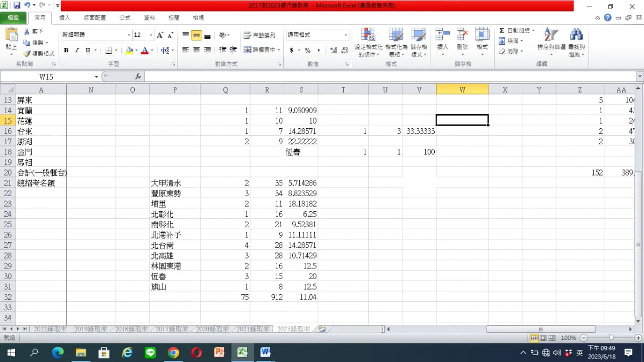This screenshot has width=644, height=362.
Task: Expand the borders dropdown arrow
Action: (x=117, y=50)
